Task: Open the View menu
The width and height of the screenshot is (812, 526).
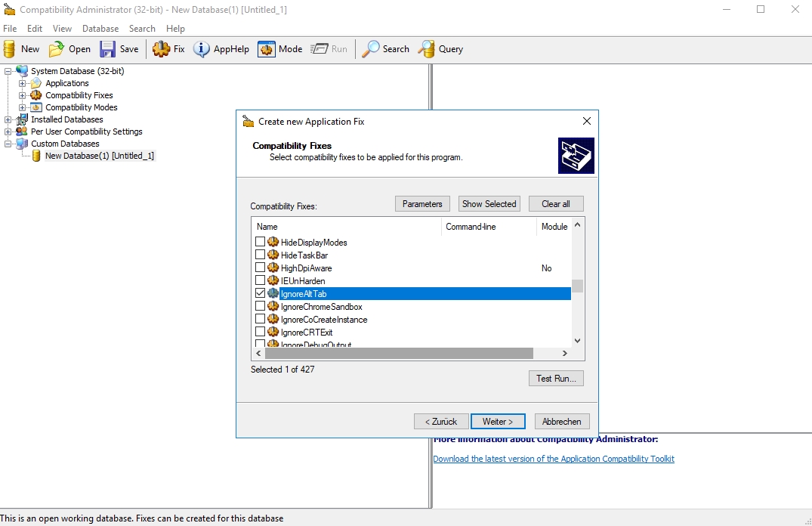Action: coord(62,29)
